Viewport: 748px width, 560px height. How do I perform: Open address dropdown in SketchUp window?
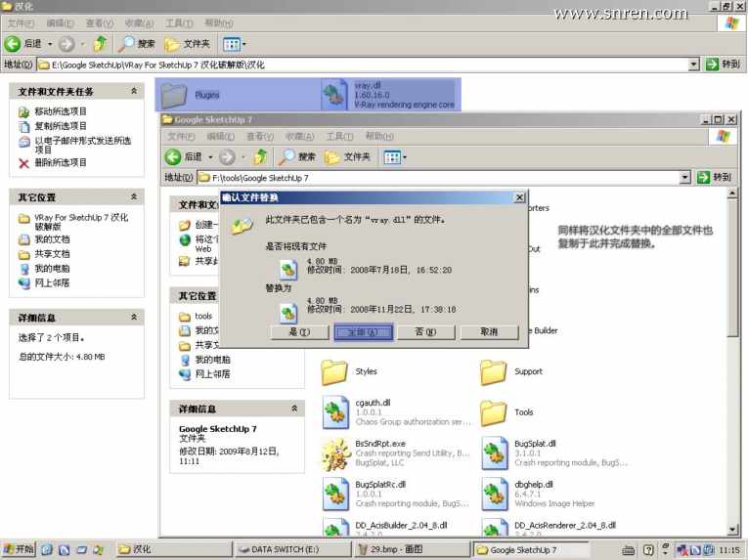pos(684,178)
